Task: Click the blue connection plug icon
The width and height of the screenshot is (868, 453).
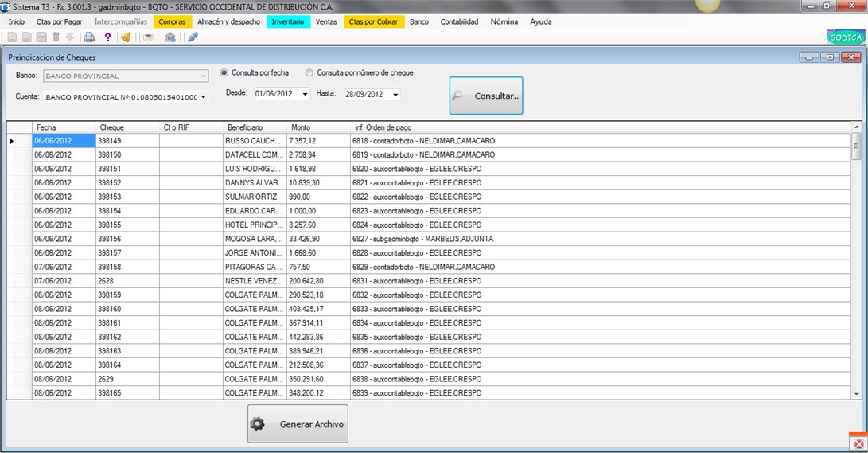Action: coord(193,37)
